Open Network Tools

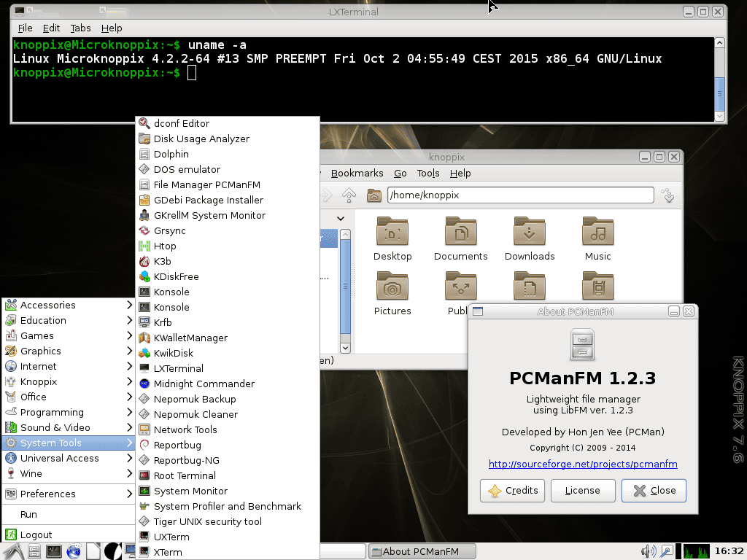click(x=228, y=429)
